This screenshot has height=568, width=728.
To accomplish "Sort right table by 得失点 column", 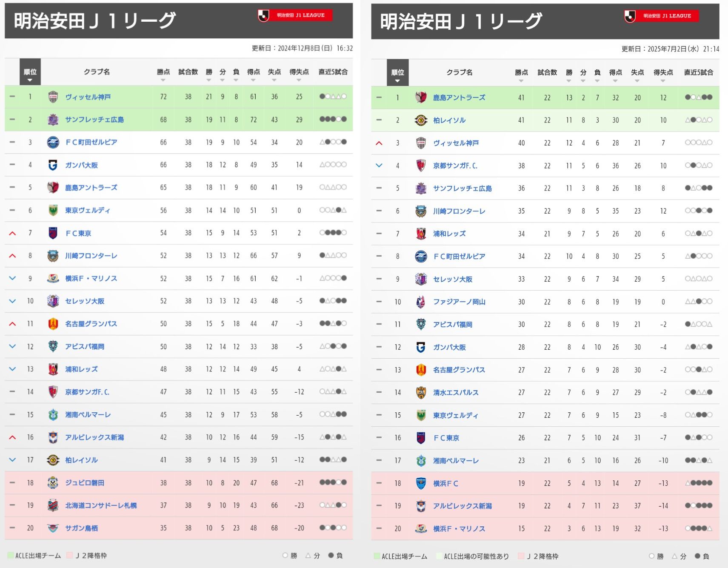I will 663,75.
